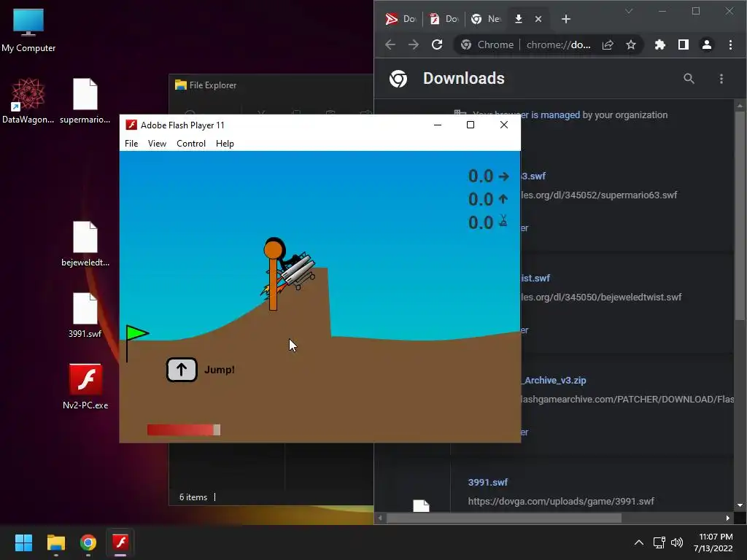
Task: Open the File menu in Flash Player
Action: pos(131,144)
